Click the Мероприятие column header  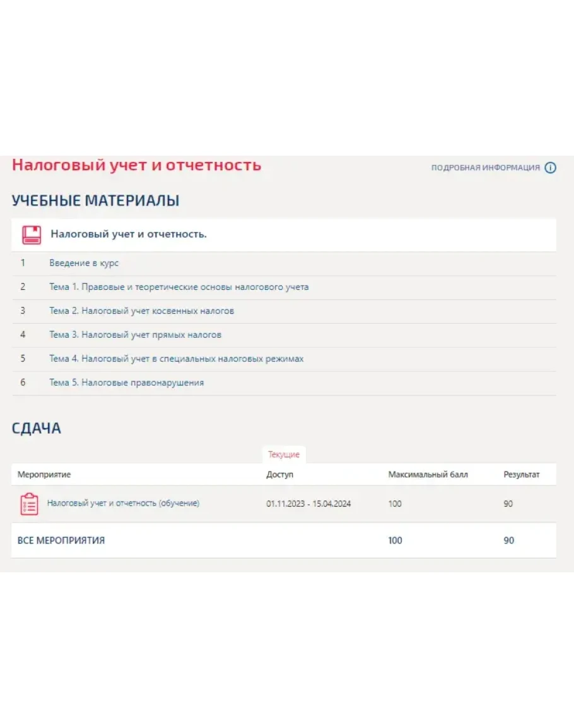(x=44, y=475)
